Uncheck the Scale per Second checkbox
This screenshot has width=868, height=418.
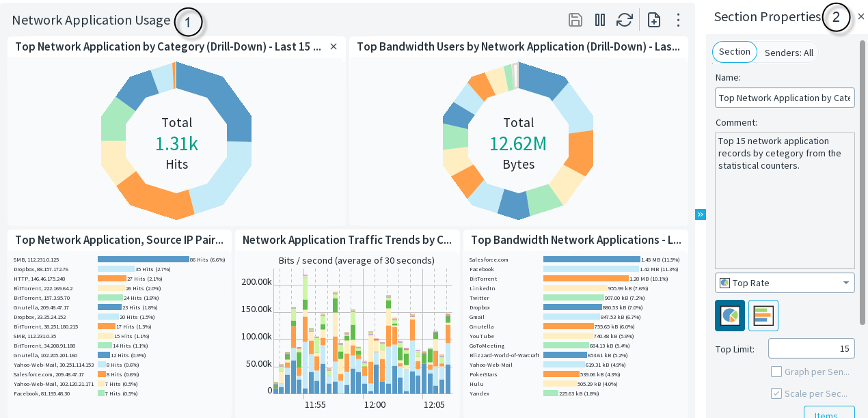(776, 393)
